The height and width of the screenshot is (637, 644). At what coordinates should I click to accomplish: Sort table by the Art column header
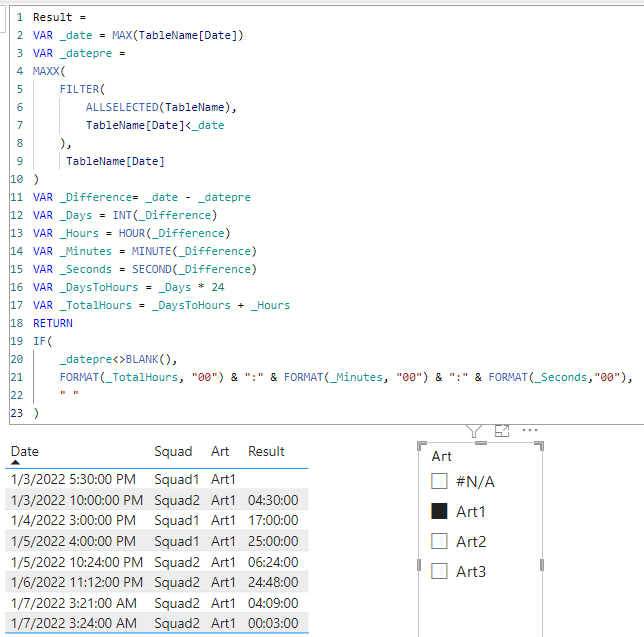pyautogui.click(x=220, y=451)
